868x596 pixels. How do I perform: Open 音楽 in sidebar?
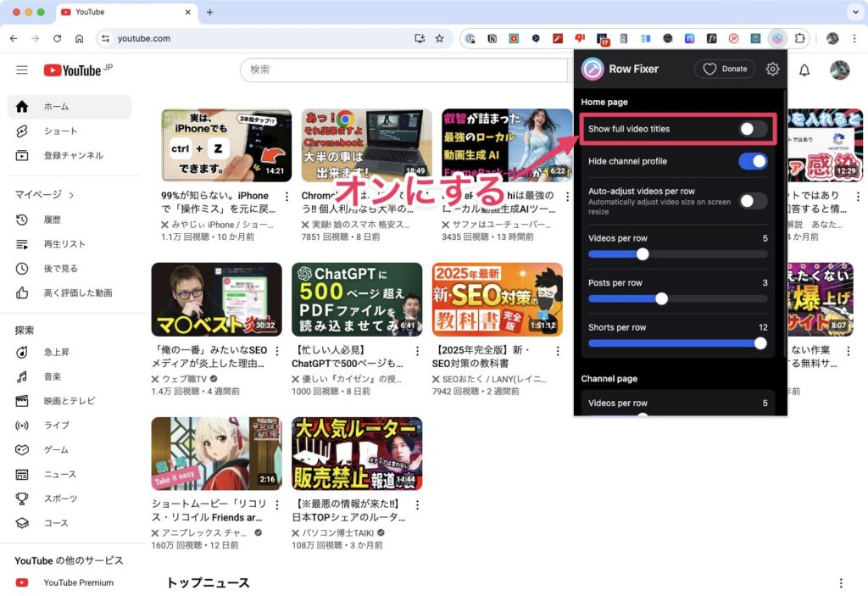(70, 376)
